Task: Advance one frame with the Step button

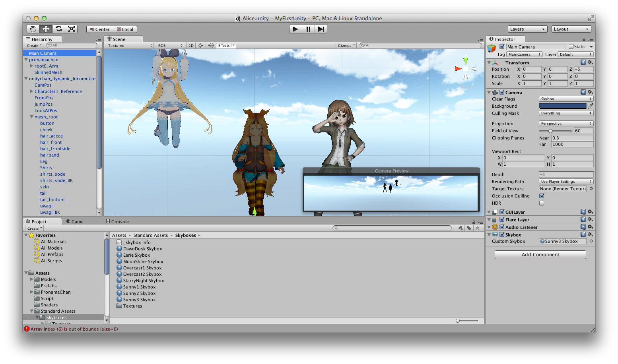Action: (x=321, y=29)
